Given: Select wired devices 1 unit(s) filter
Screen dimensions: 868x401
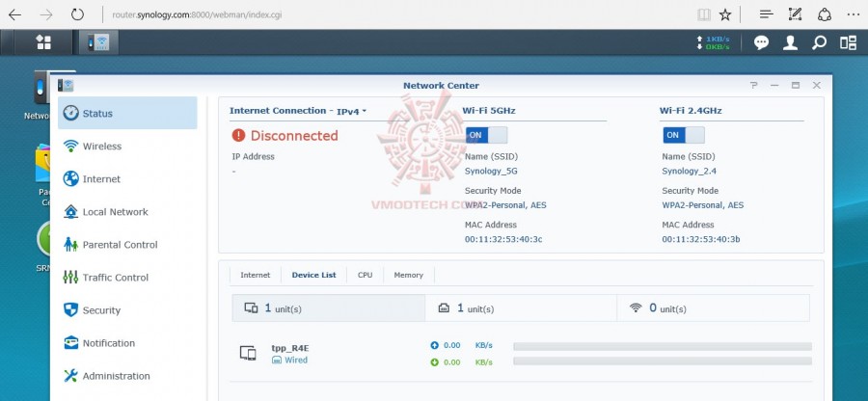Looking at the screenshot, I should pos(521,308).
